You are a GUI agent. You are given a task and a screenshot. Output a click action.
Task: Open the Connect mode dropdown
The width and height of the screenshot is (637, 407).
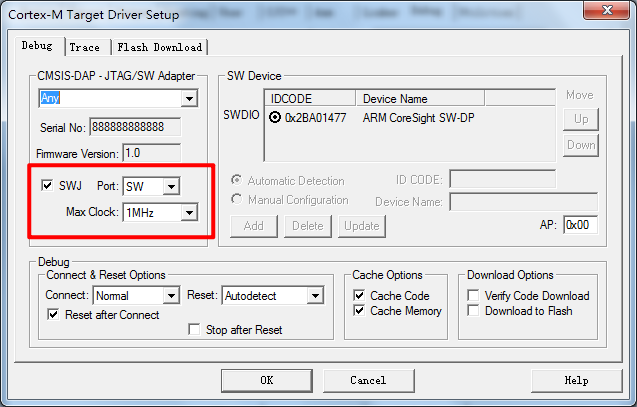(171, 296)
